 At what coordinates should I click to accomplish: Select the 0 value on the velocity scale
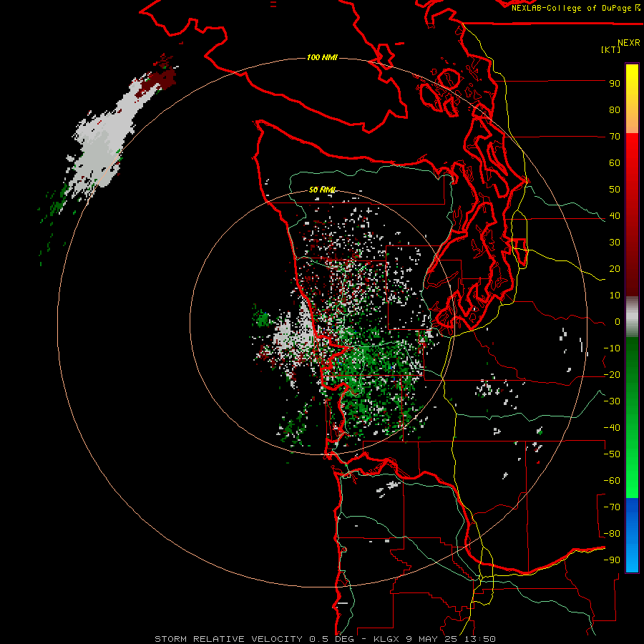pos(618,321)
